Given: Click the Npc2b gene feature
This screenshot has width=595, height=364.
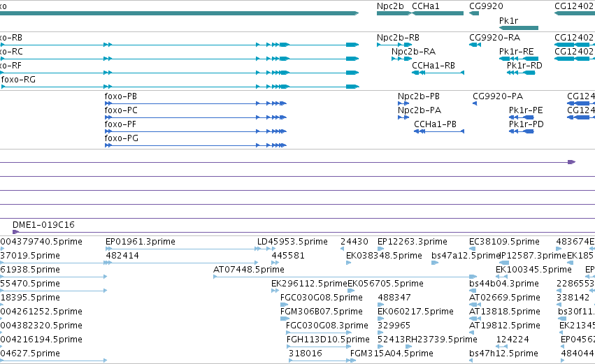Looking at the screenshot, I should point(394,13).
